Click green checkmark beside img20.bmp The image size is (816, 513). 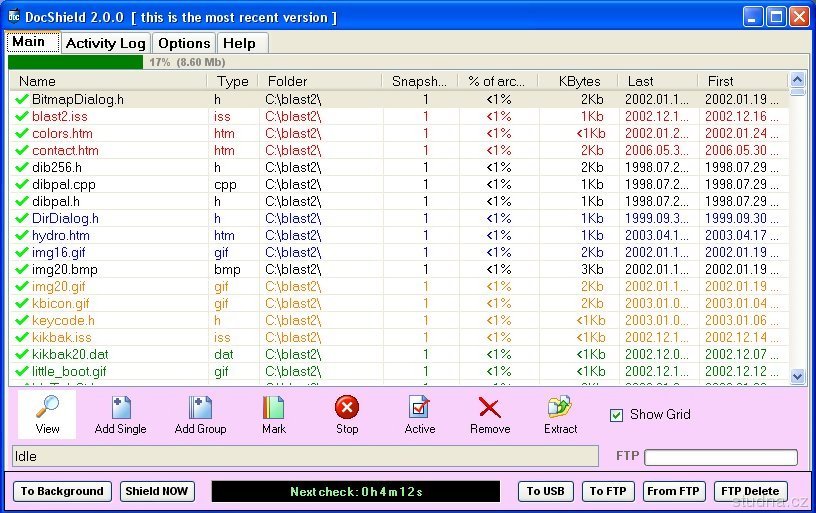(x=21, y=269)
